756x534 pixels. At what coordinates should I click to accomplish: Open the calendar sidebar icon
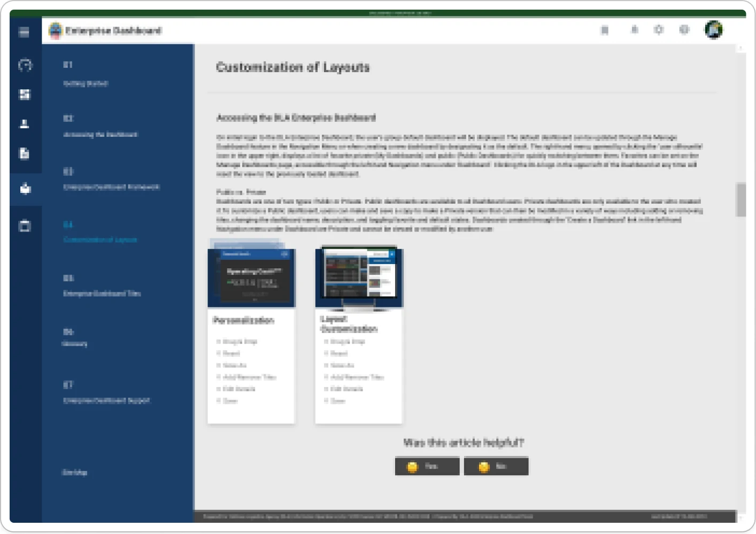coord(25,226)
